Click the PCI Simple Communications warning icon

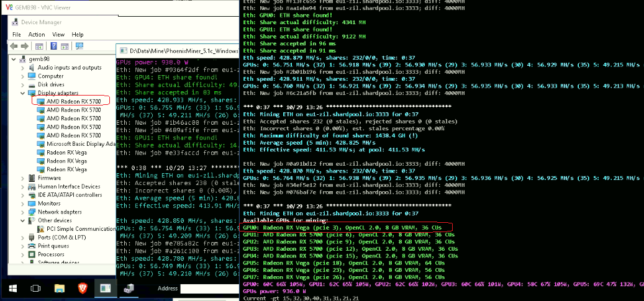pyautogui.click(x=40, y=229)
